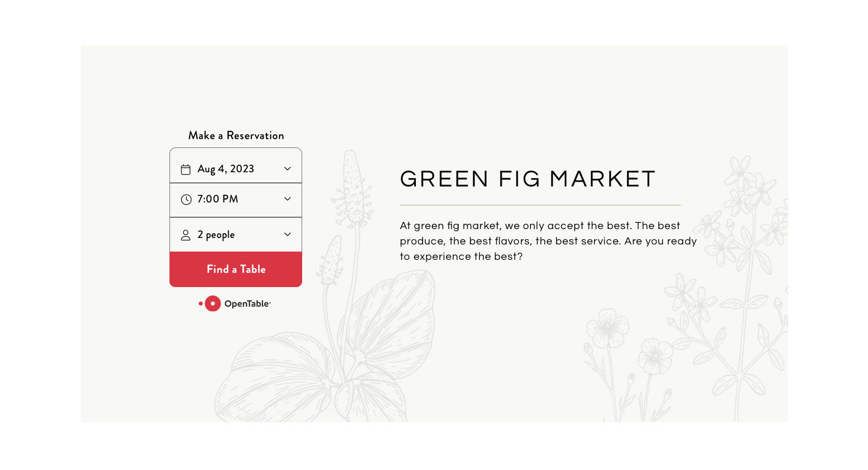868x470 pixels.
Task: Click the GREEN FIG MARKET title
Action: (527, 179)
